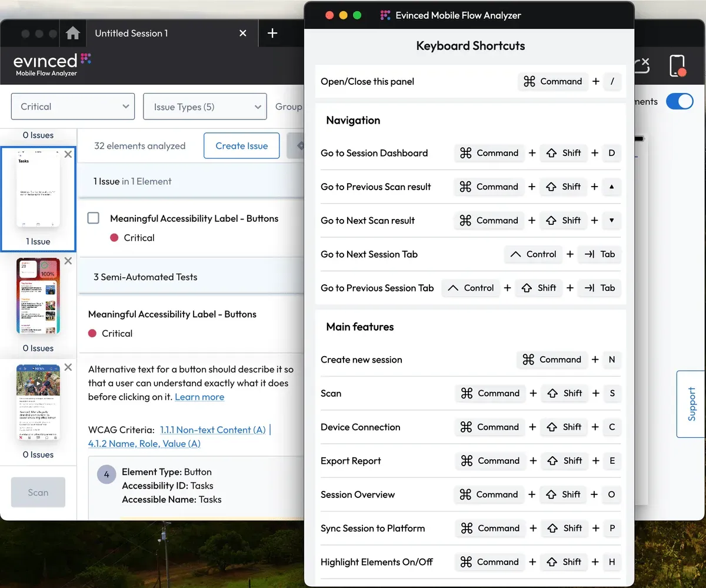
Task: Click the Main features section heading
Action: (x=360, y=327)
